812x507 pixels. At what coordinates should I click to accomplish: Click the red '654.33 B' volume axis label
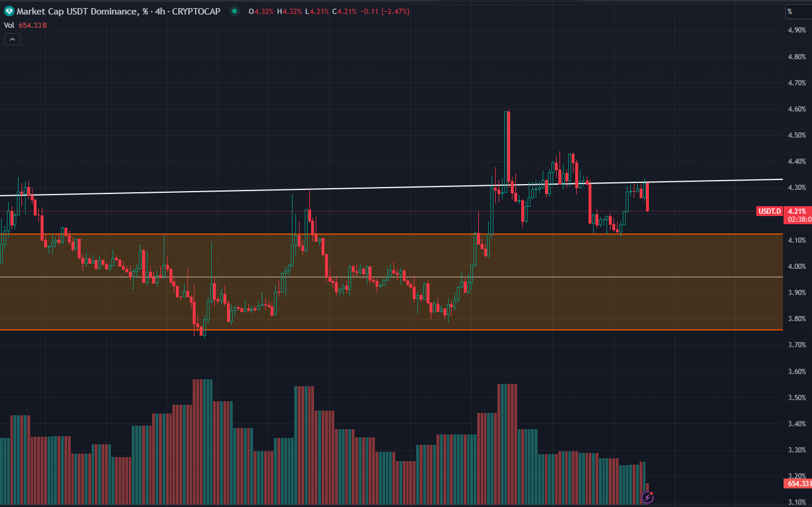[x=799, y=484]
